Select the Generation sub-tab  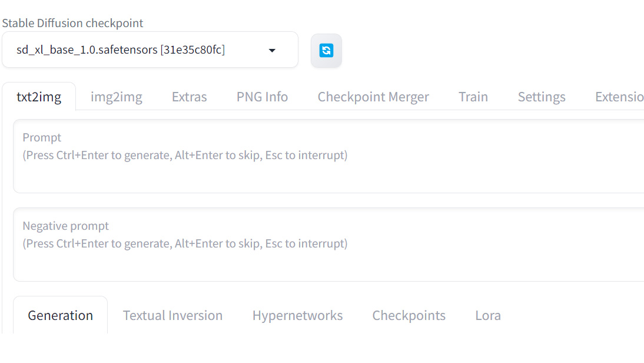coord(61,315)
